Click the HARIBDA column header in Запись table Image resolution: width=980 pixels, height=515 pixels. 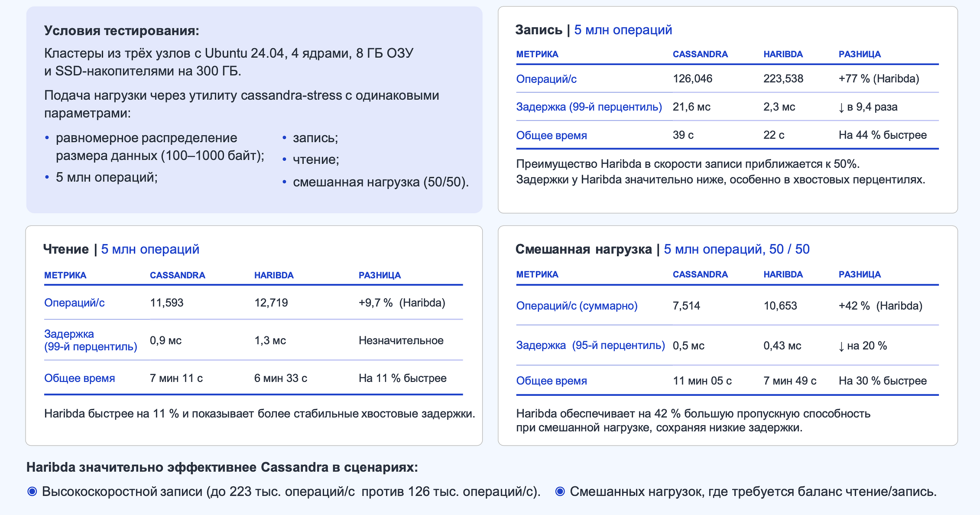(783, 54)
